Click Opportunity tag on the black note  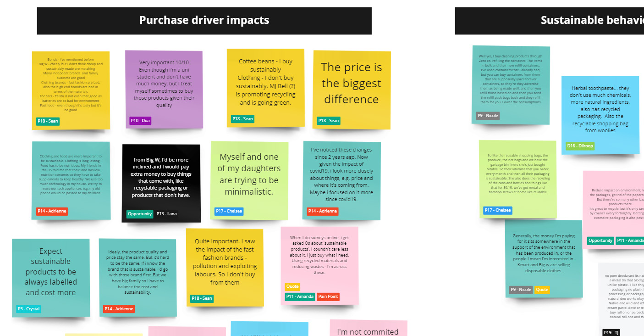(140, 214)
